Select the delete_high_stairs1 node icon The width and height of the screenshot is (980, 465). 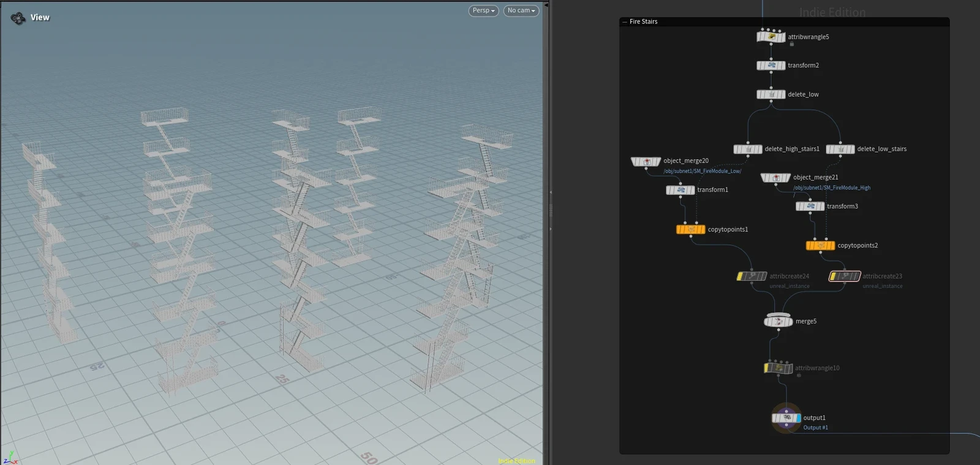click(x=748, y=149)
